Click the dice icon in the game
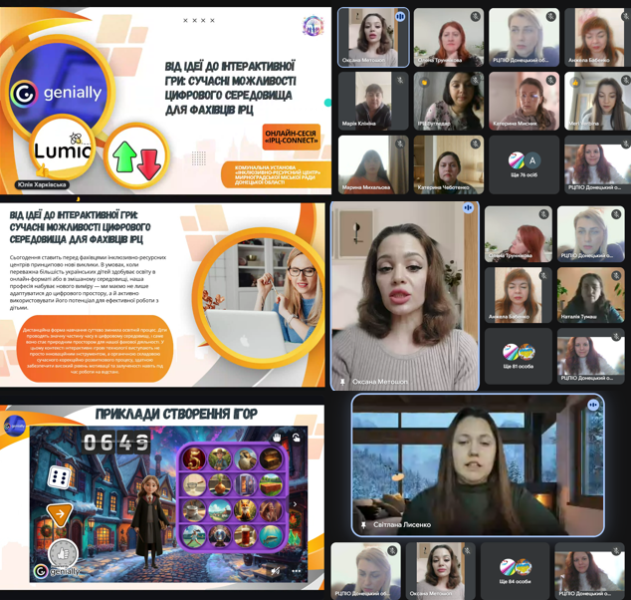This screenshot has width=631, height=600. [x=59, y=477]
